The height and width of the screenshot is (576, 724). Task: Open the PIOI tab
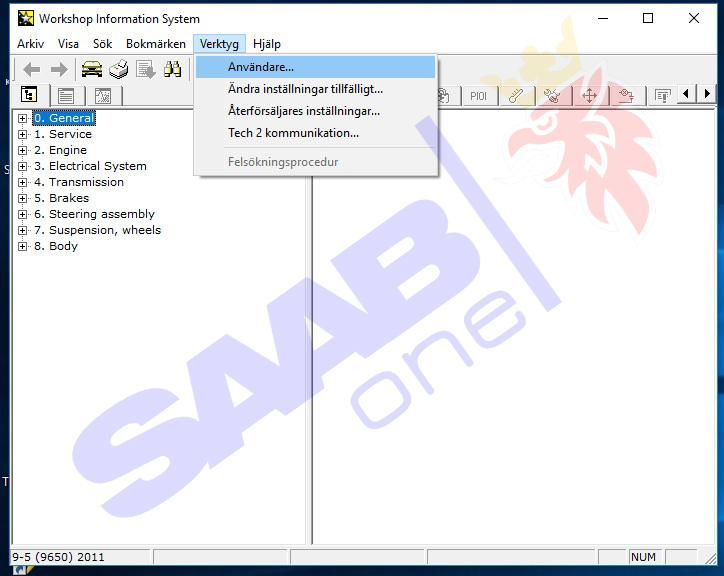(478, 96)
